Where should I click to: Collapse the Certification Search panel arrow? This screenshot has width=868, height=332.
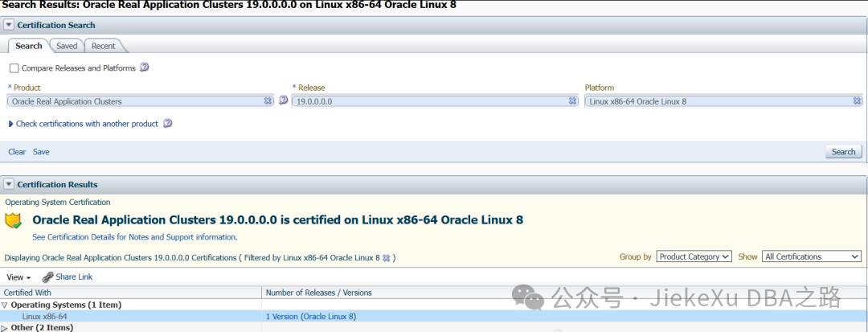[9, 25]
